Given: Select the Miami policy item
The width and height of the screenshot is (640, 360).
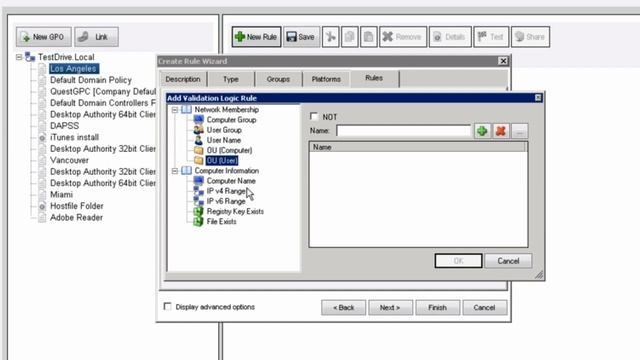Looking at the screenshot, I should click(x=61, y=194).
